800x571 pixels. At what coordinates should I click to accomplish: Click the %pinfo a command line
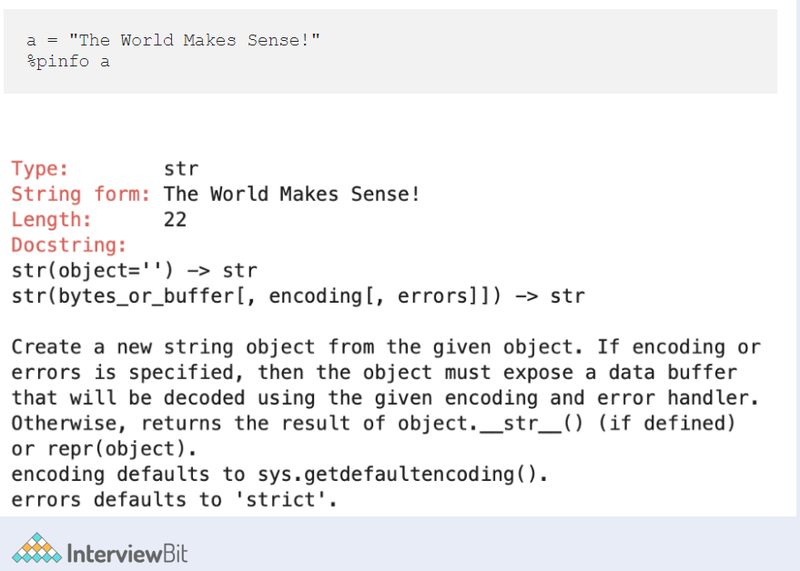(69, 62)
